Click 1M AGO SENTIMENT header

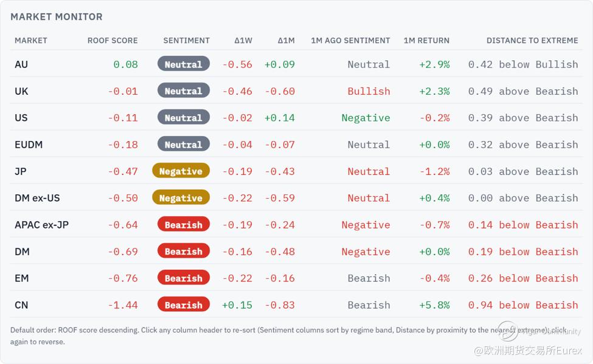point(350,41)
